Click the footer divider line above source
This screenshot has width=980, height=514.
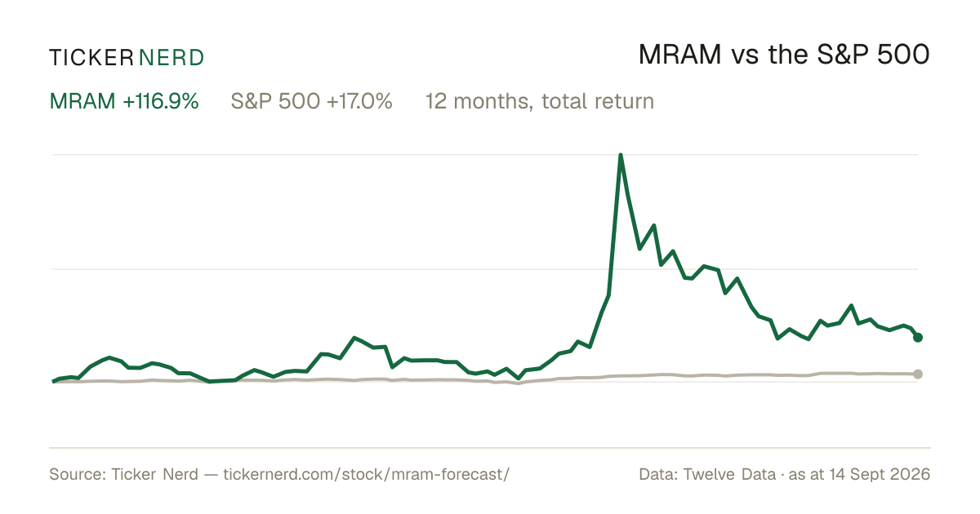coord(490,447)
